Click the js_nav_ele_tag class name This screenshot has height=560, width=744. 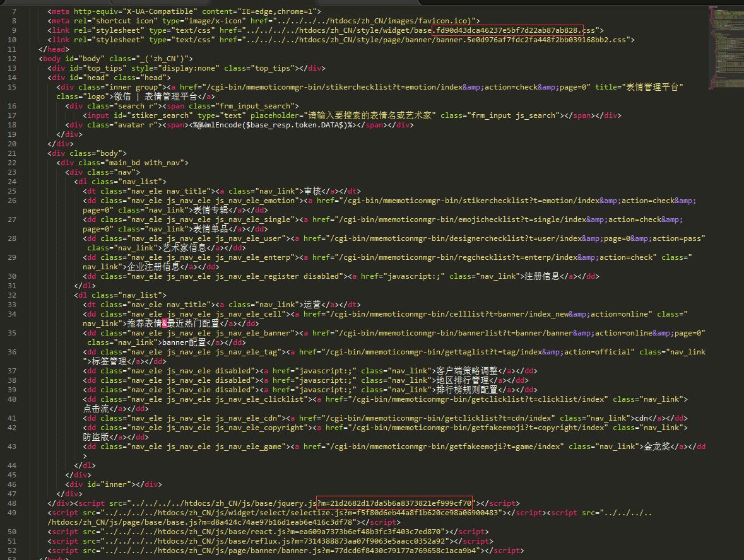[x=245, y=353]
